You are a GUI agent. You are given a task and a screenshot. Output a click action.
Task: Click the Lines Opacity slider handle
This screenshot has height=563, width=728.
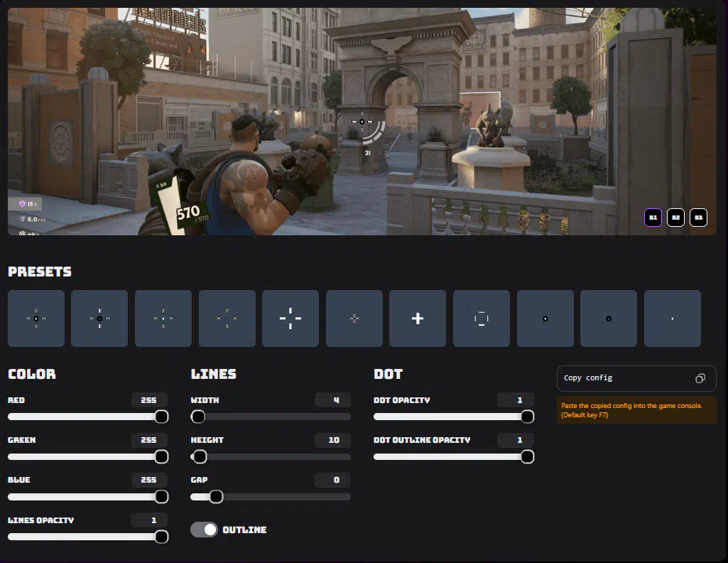pyautogui.click(x=161, y=537)
